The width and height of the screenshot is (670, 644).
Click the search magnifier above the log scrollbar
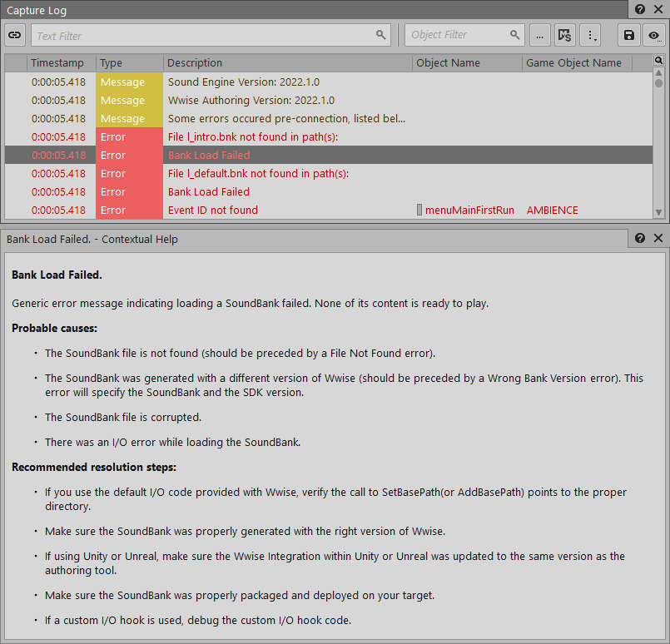(x=658, y=61)
